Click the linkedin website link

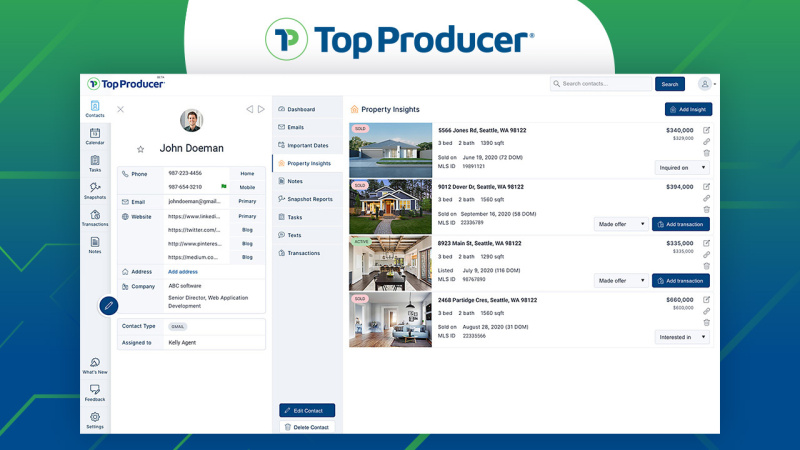[194, 216]
